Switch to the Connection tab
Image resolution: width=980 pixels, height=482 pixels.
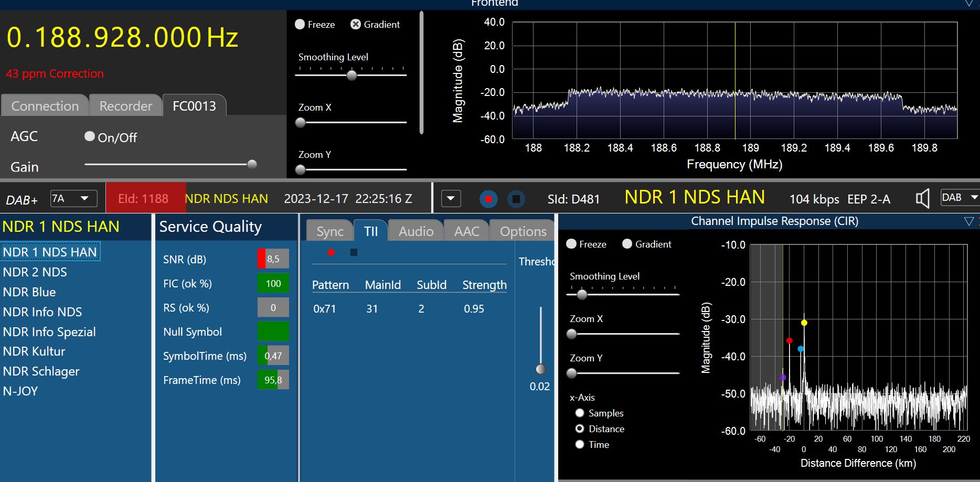point(45,105)
